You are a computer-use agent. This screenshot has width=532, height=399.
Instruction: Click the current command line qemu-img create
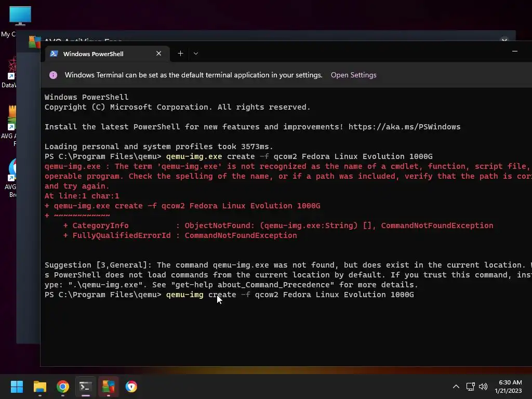point(229,295)
